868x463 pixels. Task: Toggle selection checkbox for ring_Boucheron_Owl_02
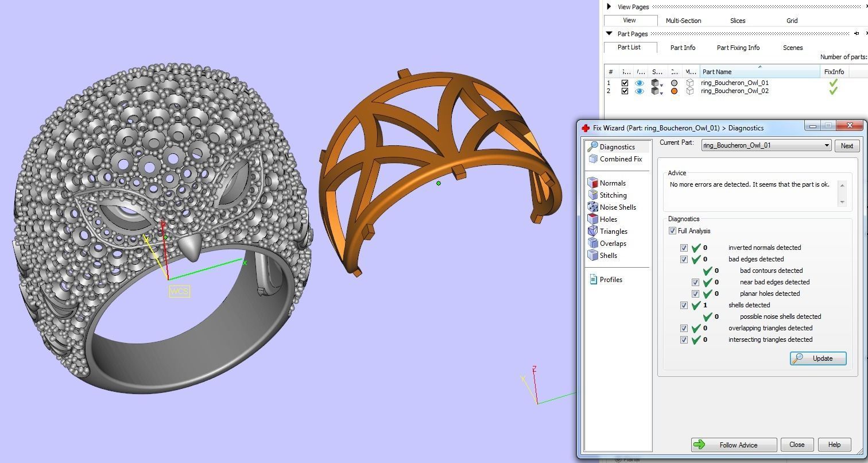pos(625,91)
